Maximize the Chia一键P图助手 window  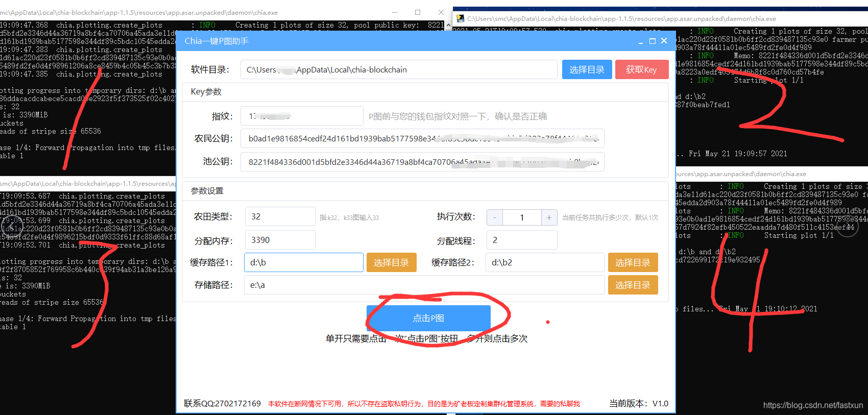coord(653,41)
